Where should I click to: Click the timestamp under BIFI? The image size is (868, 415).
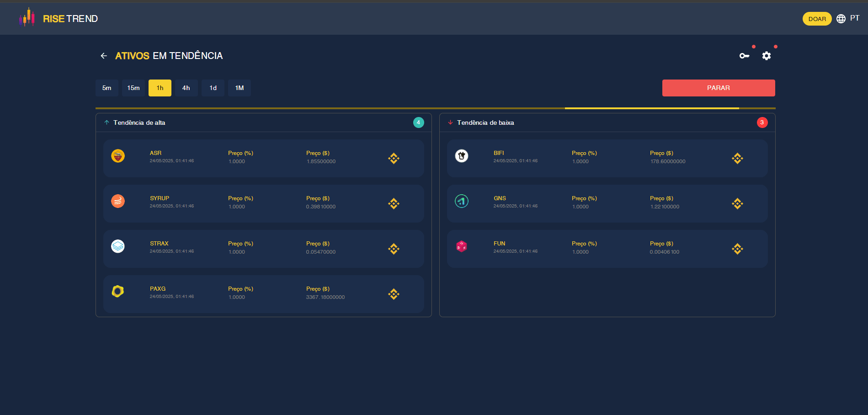pyautogui.click(x=516, y=161)
